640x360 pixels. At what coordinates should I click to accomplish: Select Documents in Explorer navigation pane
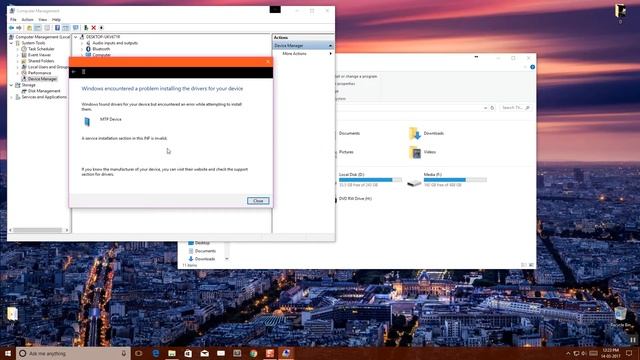[205, 251]
